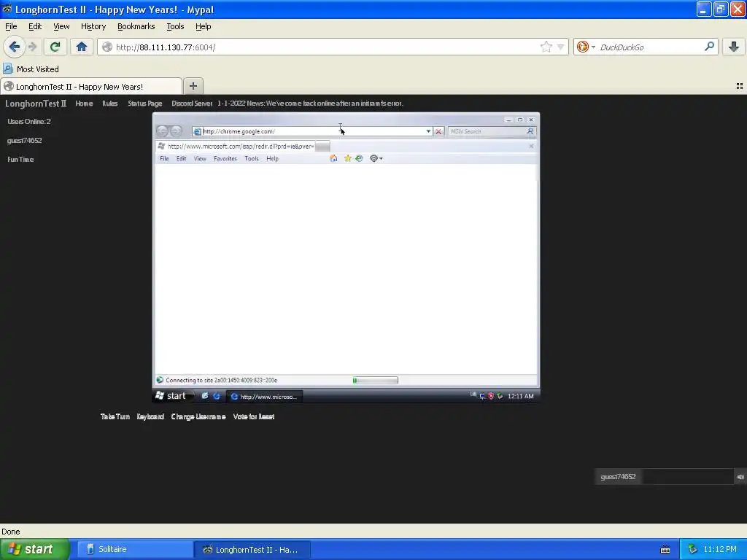Open the Downloads arrow button
747x560 pixels.
click(734, 47)
